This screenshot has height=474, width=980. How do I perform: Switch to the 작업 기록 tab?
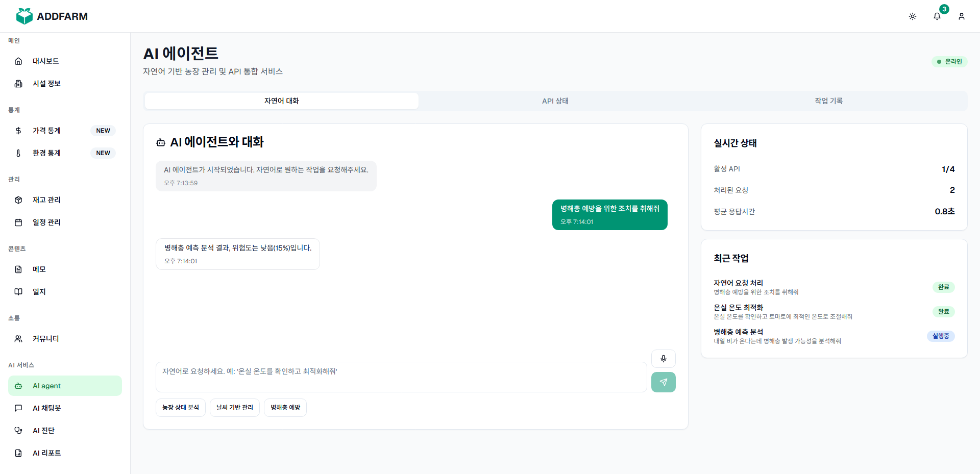(828, 101)
